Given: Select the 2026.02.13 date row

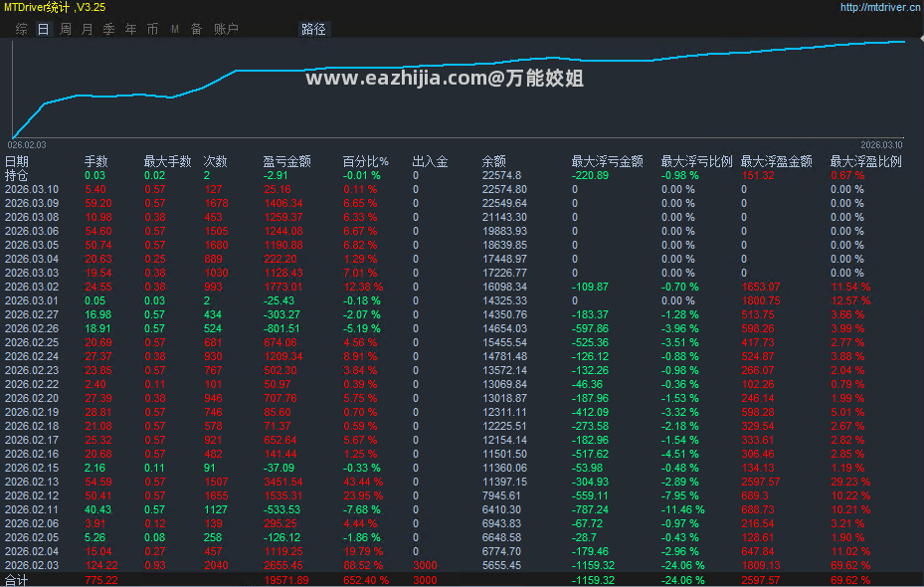Looking at the screenshot, I should point(32,483).
